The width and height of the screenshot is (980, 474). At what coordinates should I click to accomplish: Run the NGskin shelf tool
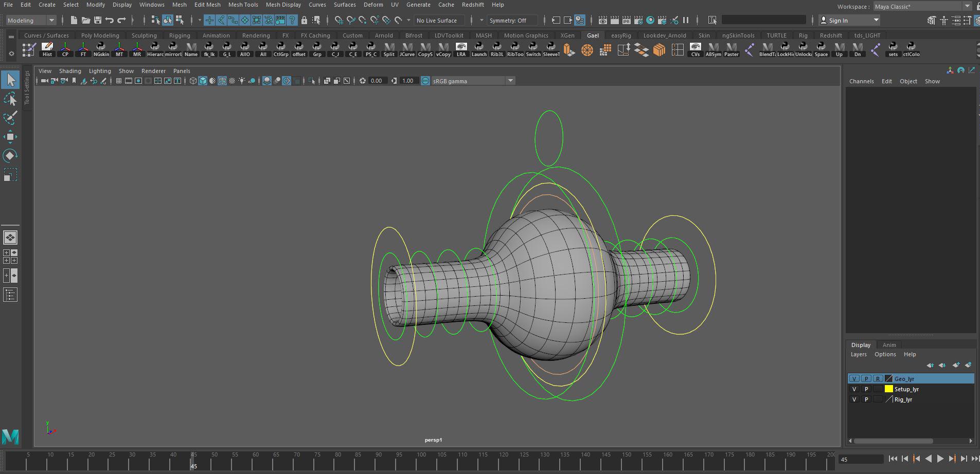point(101,50)
